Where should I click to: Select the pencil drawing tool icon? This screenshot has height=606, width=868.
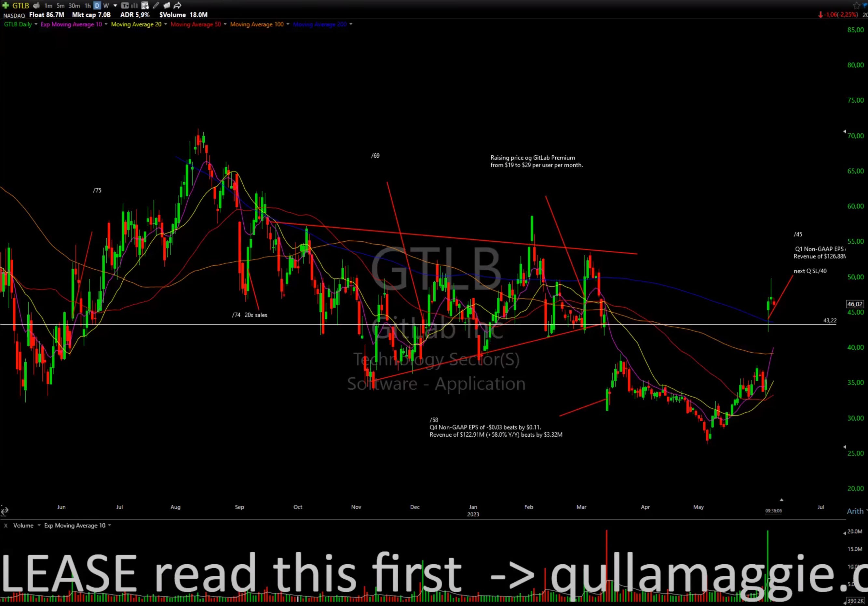pos(156,5)
